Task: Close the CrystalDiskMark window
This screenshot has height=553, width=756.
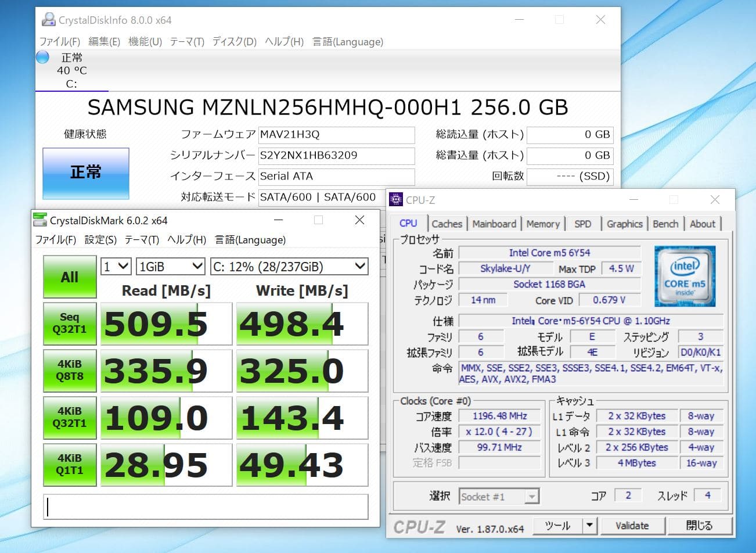Action: pyautogui.click(x=360, y=220)
